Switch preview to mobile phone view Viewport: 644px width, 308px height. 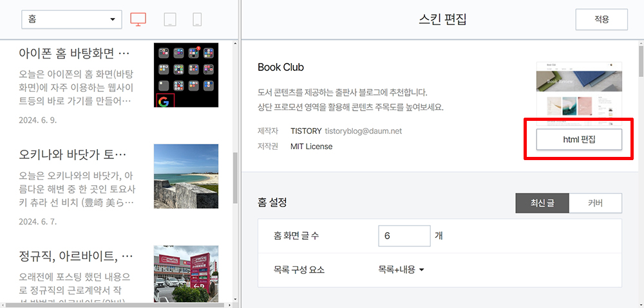click(197, 19)
